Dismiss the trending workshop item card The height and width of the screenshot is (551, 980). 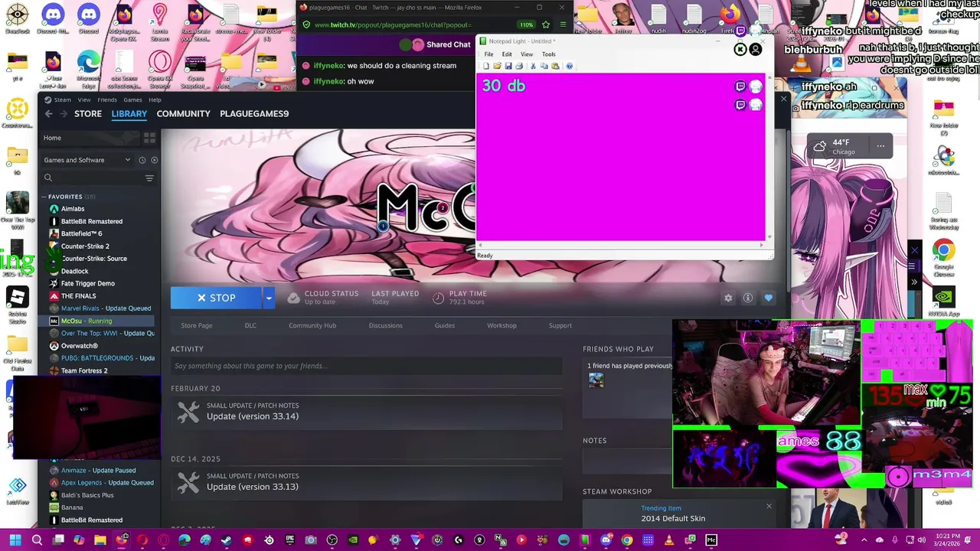pyautogui.click(x=769, y=506)
